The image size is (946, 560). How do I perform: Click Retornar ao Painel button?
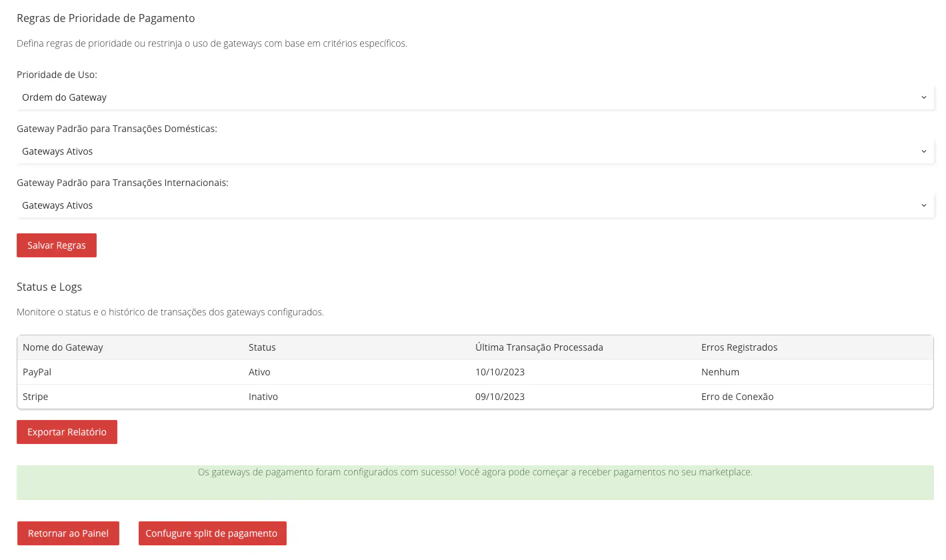(x=68, y=533)
